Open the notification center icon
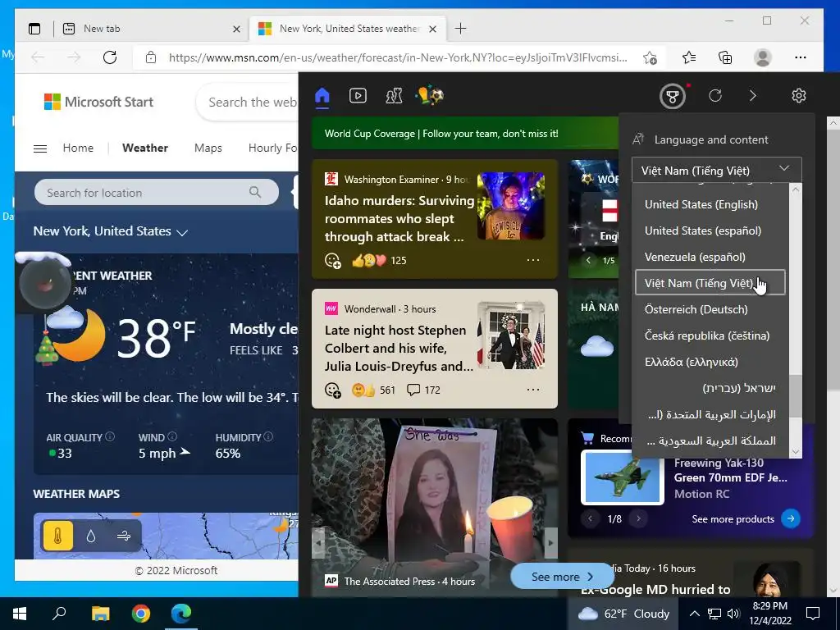840x630 pixels. [813, 614]
